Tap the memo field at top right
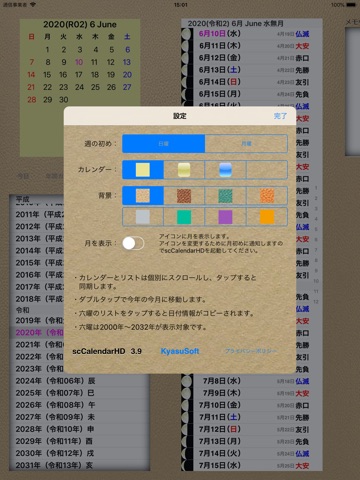Viewport: 360px width, 480px height. (353, 92)
